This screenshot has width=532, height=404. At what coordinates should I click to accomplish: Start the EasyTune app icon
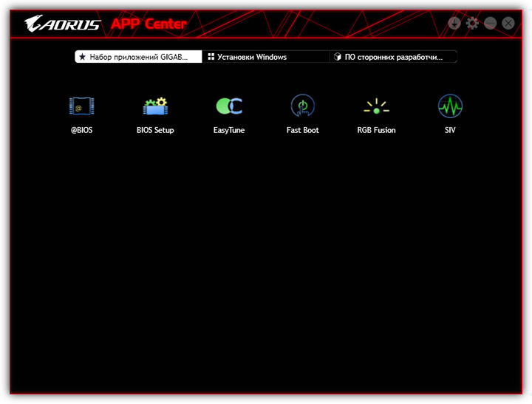[x=229, y=106]
